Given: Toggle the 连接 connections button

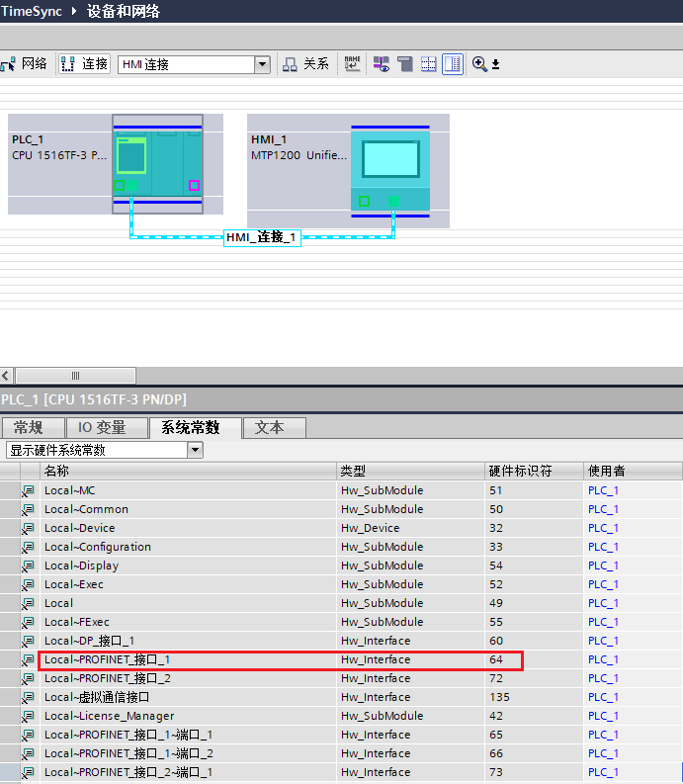Looking at the screenshot, I should (84, 64).
